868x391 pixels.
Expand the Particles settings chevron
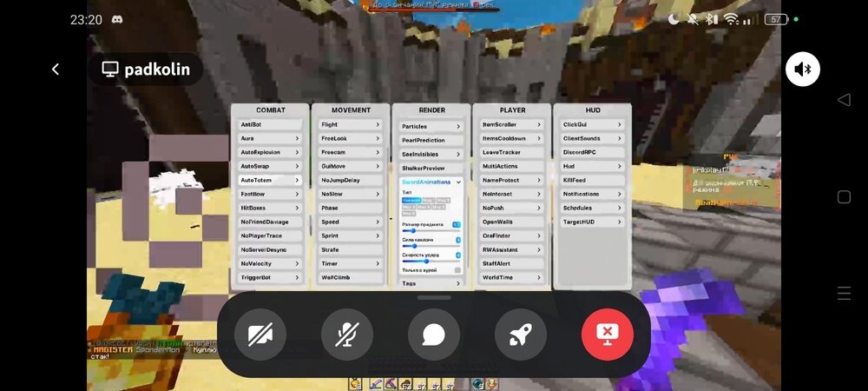[x=457, y=127]
